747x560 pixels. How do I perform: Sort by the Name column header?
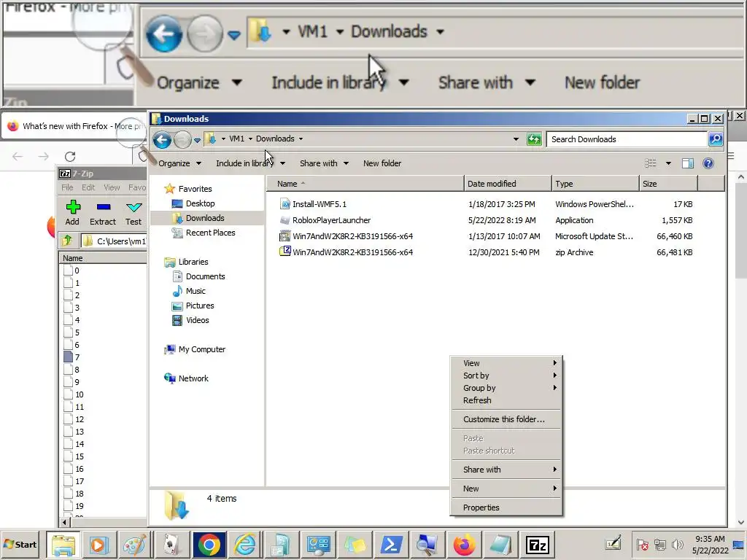(365, 184)
